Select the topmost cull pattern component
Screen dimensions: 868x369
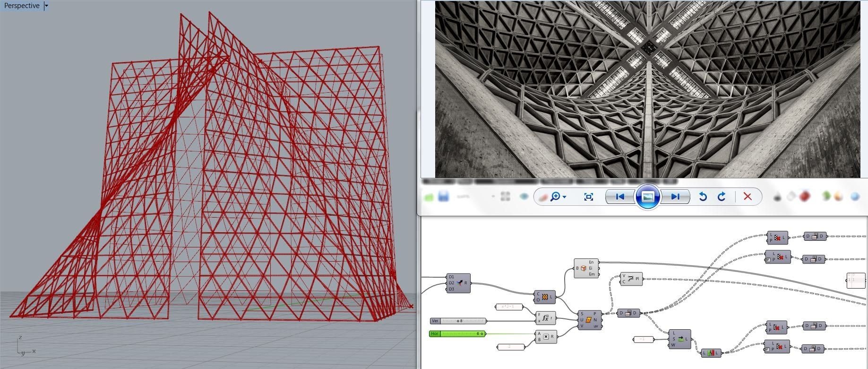pos(778,238)
